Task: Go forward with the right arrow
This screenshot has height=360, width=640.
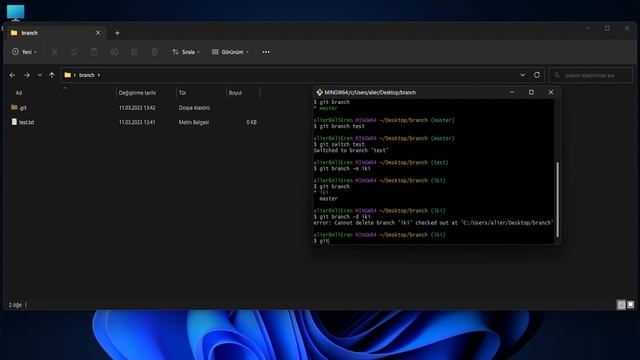Action: pyautogui.click(x=27, y=75)
